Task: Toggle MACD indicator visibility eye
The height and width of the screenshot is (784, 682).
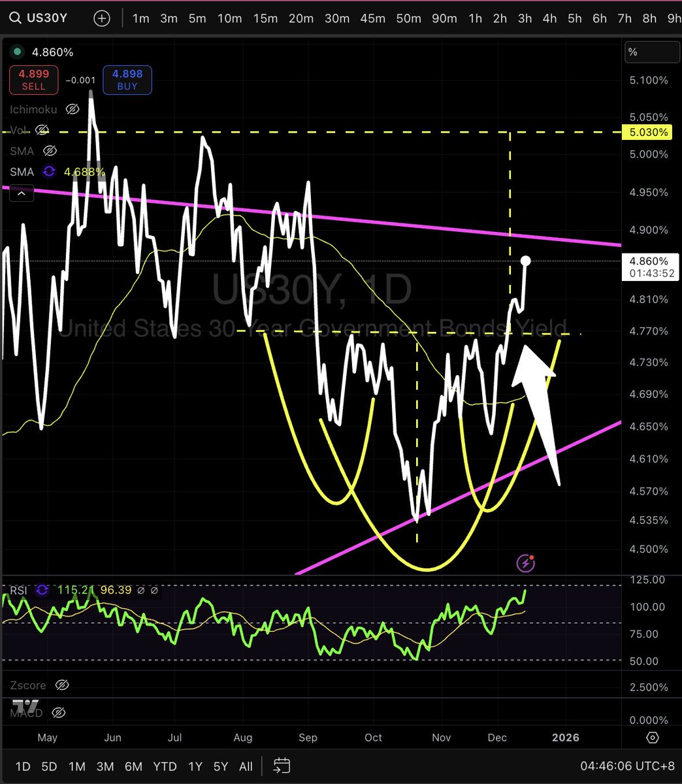Action: (57, 713)
